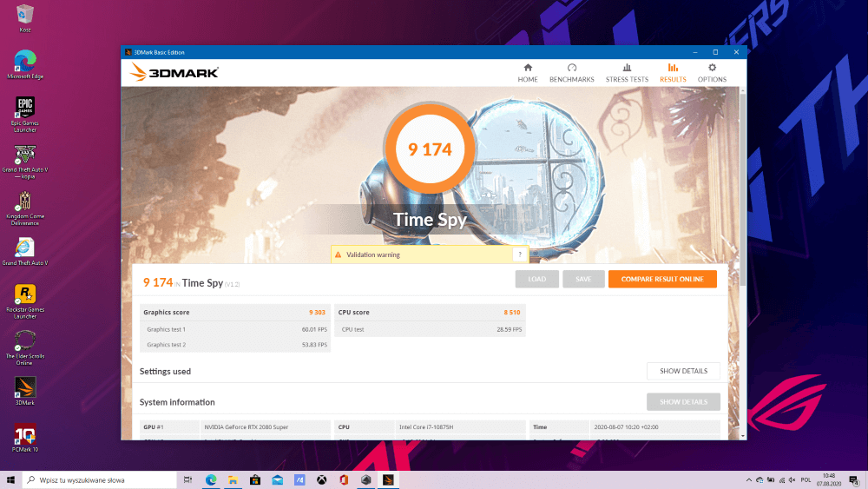Click the LOAD button
This screenshot has width=868, height=489.
[537, 279]
